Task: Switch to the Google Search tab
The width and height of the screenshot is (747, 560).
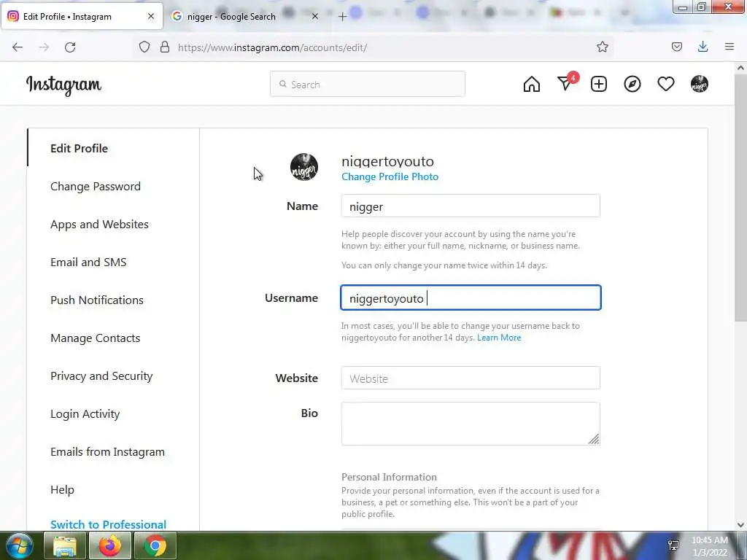Action: tap(231, 17)
